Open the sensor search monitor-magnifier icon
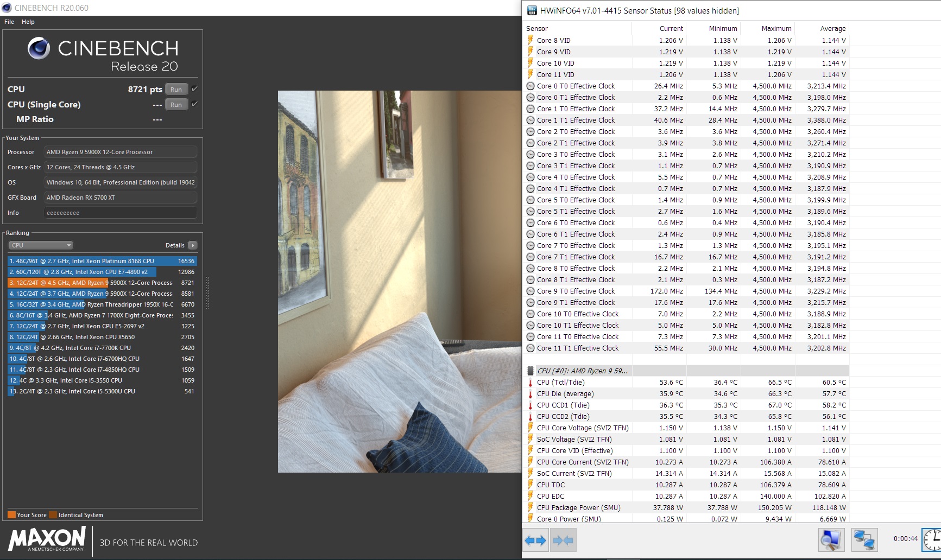Screen dimensions: 941x560 [x=831, y=540]
